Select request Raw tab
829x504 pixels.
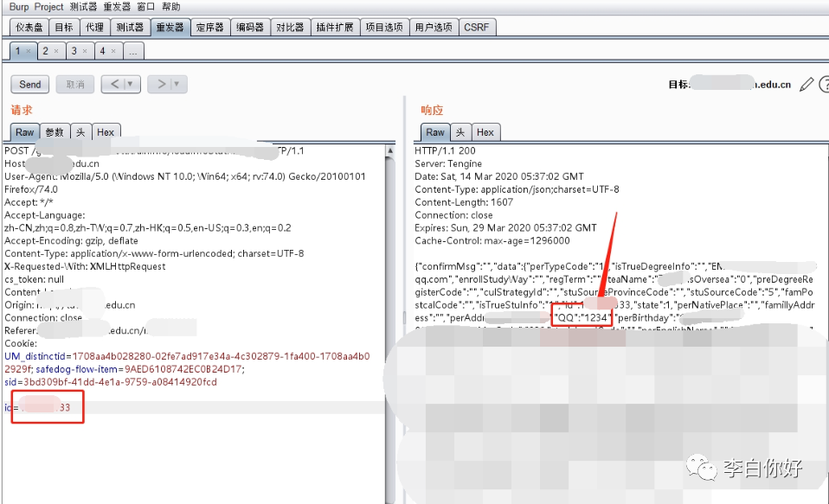[x=25, y=132]
